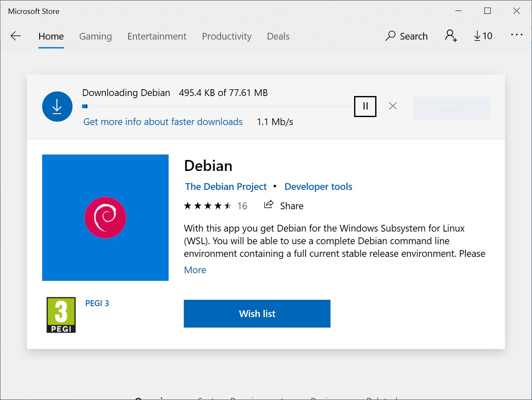Open The Debian Project publisher link

click(226, 187)
